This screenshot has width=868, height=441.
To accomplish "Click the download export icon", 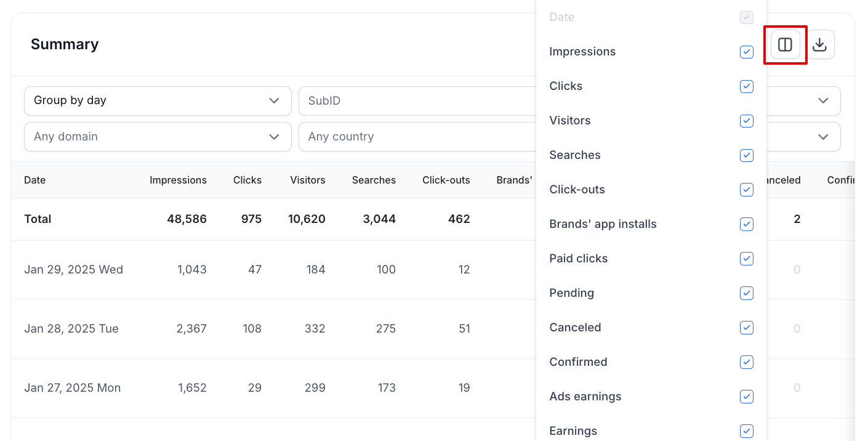I will (819, 44).
